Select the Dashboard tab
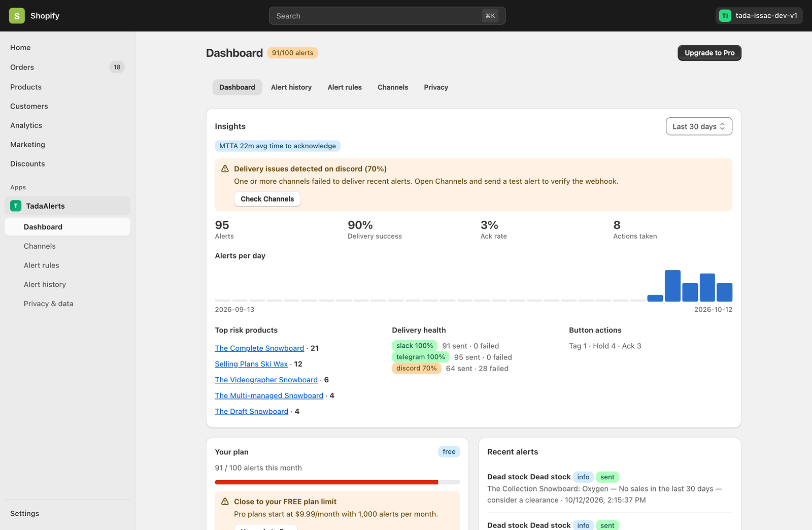The image size is (812, 530). [237, 87]
